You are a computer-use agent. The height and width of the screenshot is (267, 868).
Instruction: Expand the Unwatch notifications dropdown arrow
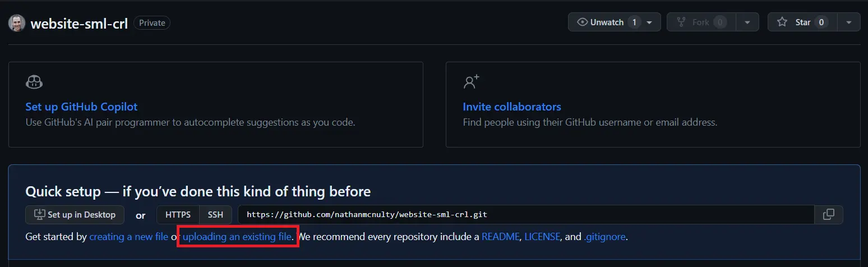pos(649,22)
